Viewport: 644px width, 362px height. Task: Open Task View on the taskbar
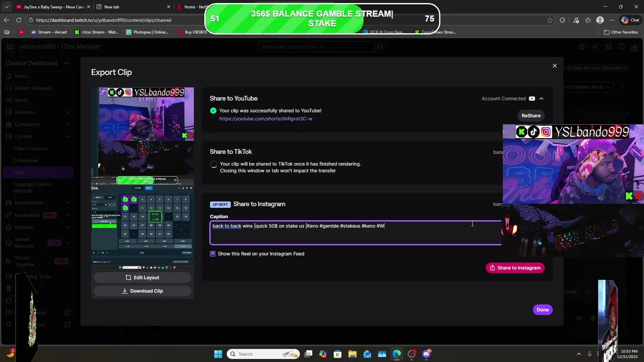tap(308, 354)
